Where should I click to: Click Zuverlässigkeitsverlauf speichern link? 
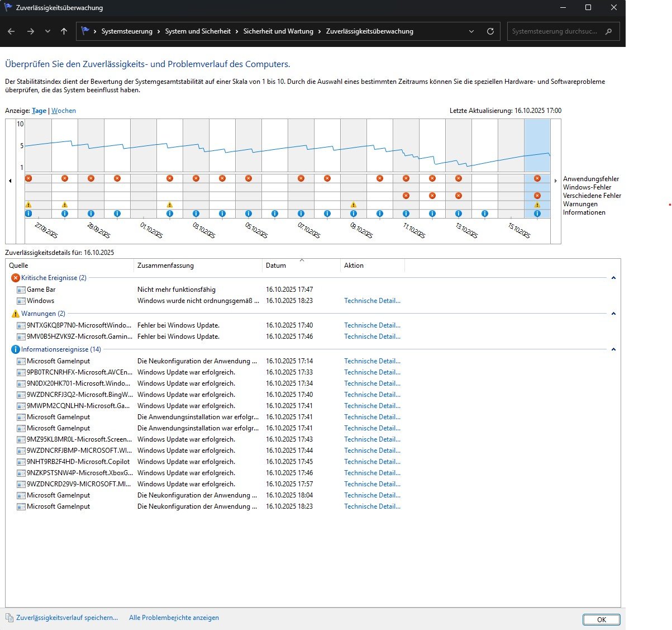point(67,618)
